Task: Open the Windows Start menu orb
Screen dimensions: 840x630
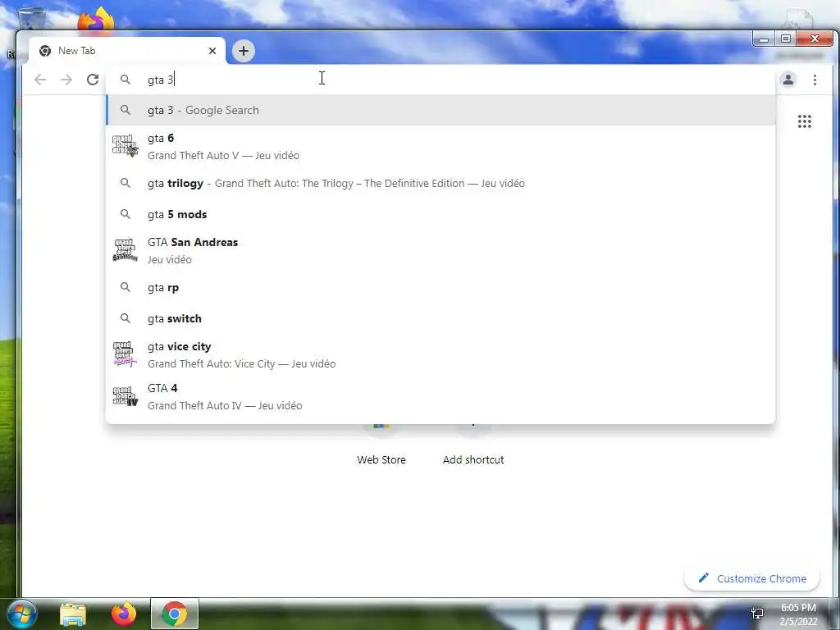Action: coord(22,614)
